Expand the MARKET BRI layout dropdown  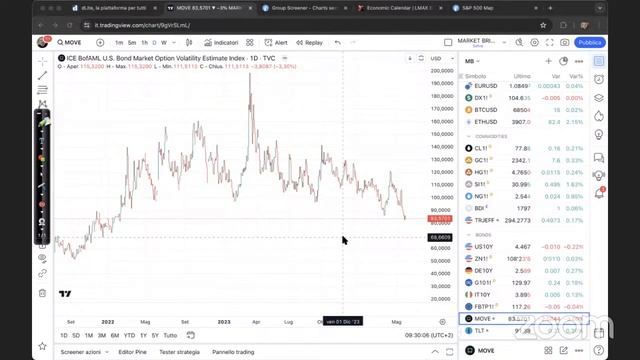pyautogui.click(x=504, y=42)
